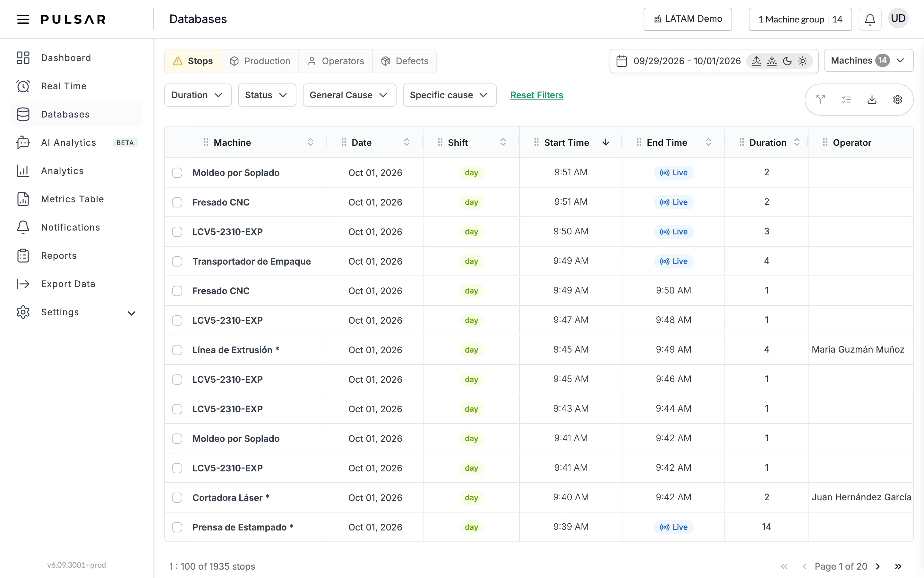Viewport: 924px width, 578px height.
Task: Open Metrics Table in sidebar
Action: point(77,199)
